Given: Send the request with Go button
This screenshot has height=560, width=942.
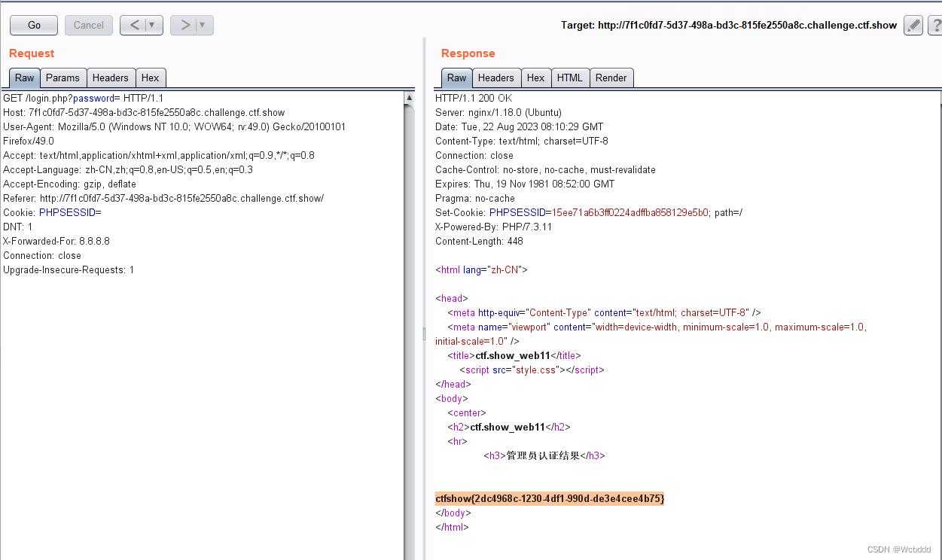Looking at the screenshot, I should coord(34,25).
